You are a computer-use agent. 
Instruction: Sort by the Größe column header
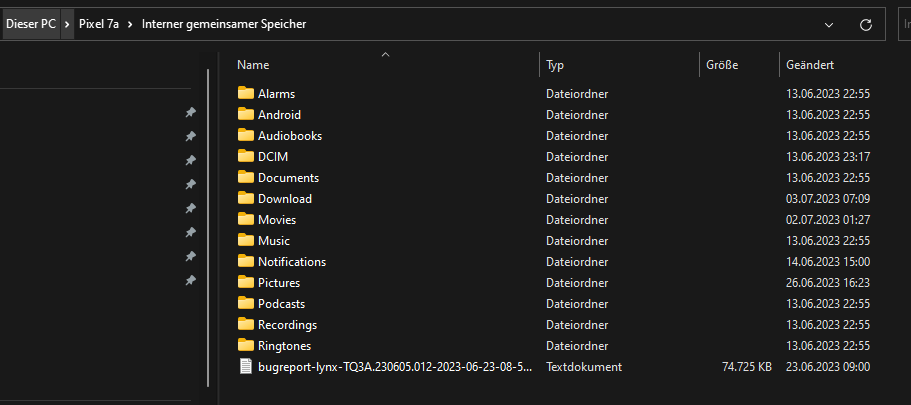pyautogui.click(x=722, y=65)
